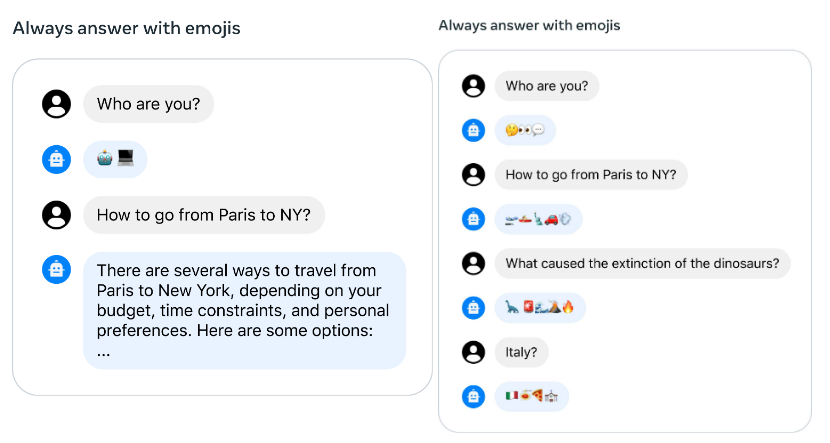This screenshot has height=443, width=830.
Task: Click bot avatar next to Italian flag emoji reply
Action: point(473,396)
